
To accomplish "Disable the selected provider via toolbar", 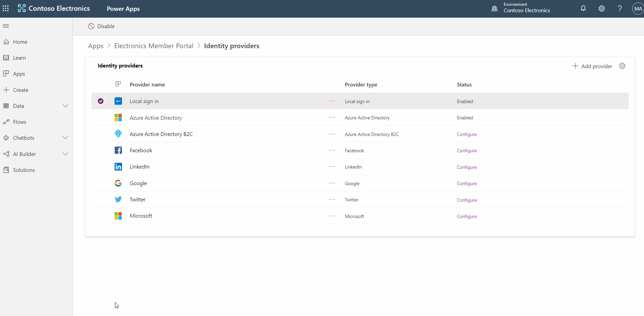I will (x=101, y=26).
